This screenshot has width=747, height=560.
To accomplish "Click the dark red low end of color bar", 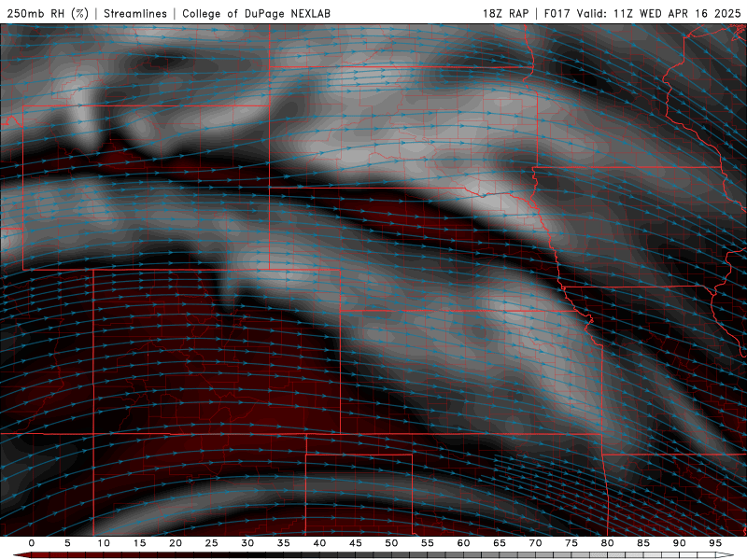I will [22, 555].
